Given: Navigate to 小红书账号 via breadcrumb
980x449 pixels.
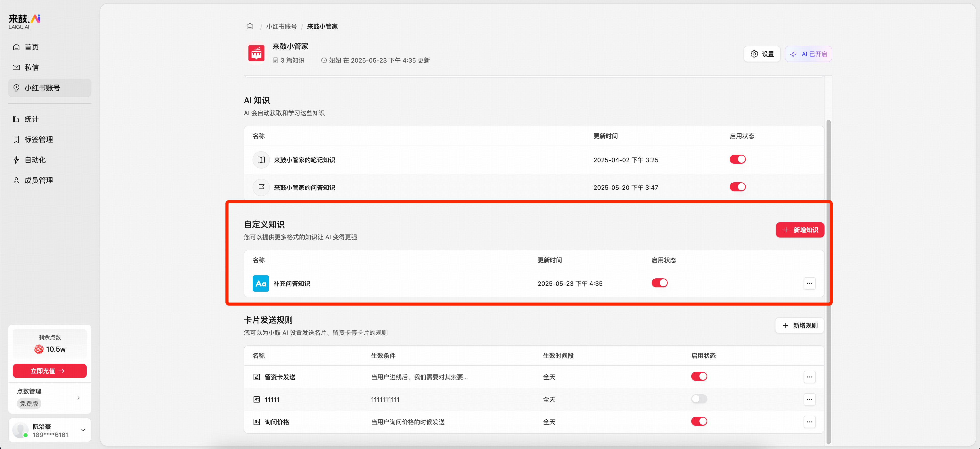Looking at the screenshot, I should (282, 26).
